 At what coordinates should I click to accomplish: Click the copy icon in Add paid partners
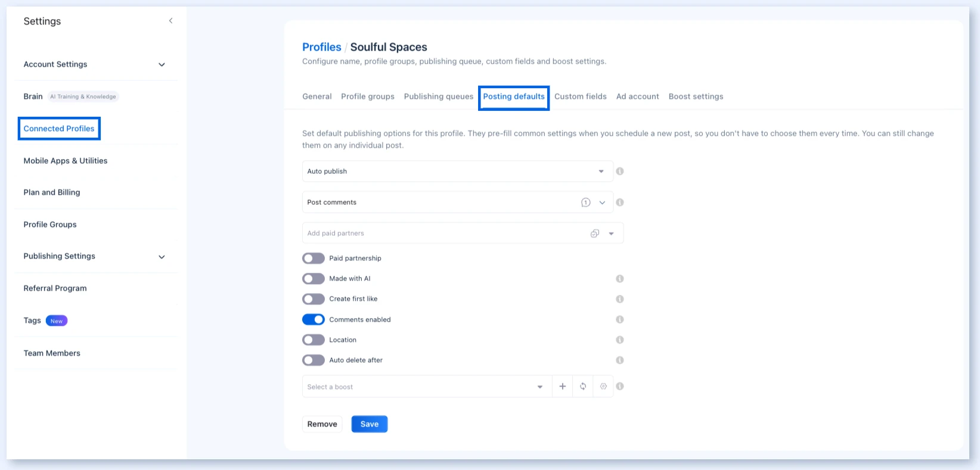594,234
